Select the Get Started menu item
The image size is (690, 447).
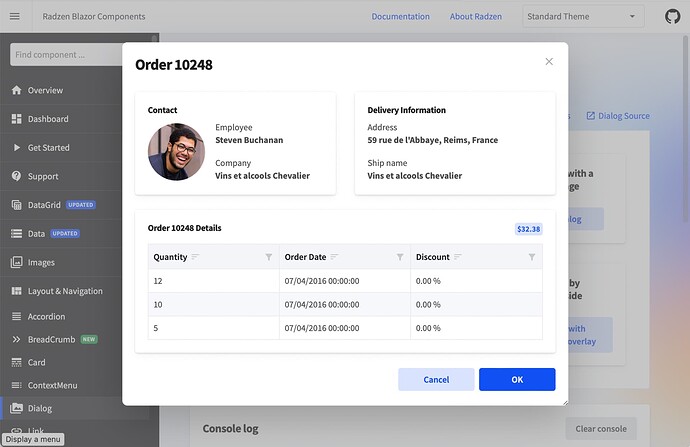61,147
